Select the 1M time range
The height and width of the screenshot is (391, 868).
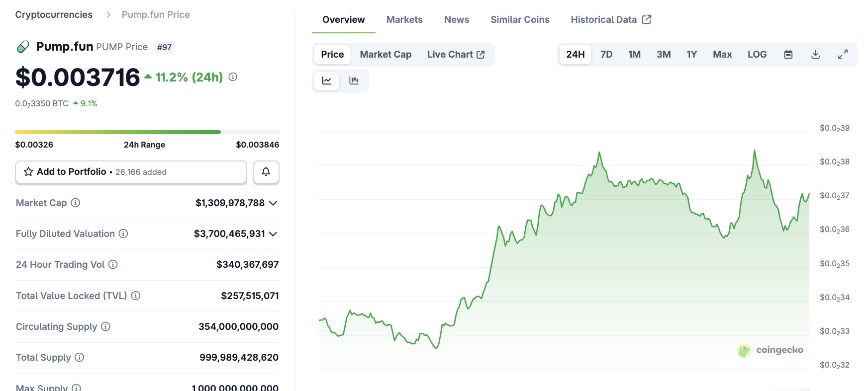tap(635, 55)
